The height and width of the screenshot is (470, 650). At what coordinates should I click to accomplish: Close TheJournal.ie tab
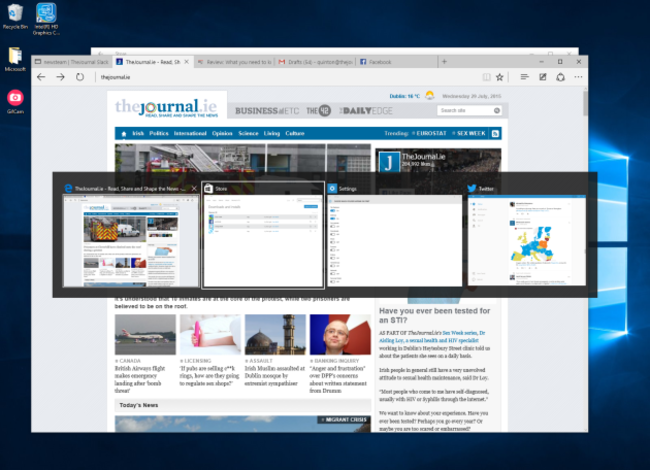(x=187, y=62)
